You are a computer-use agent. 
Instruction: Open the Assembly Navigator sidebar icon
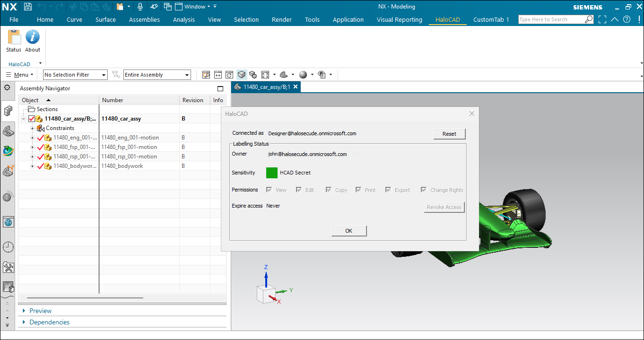click(x=8, y=111)
